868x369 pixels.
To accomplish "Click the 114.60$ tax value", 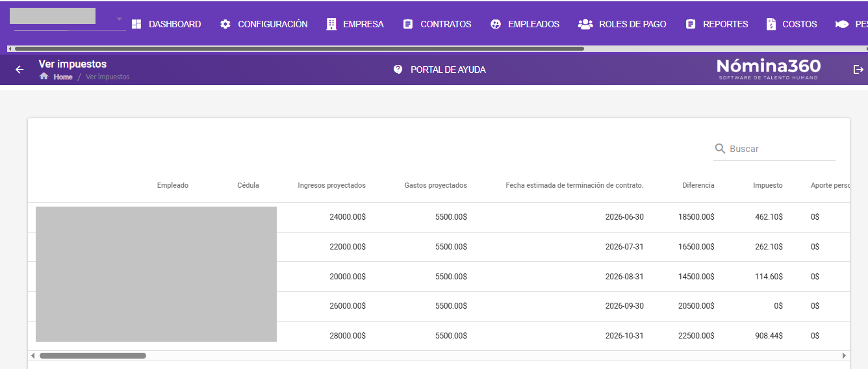I will (769, 276).
